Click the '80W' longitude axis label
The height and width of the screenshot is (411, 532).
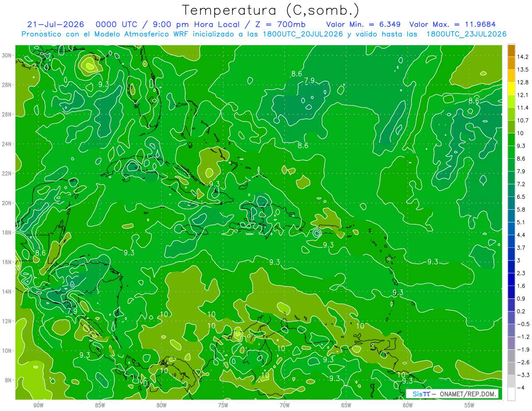(x=161, y=405)
